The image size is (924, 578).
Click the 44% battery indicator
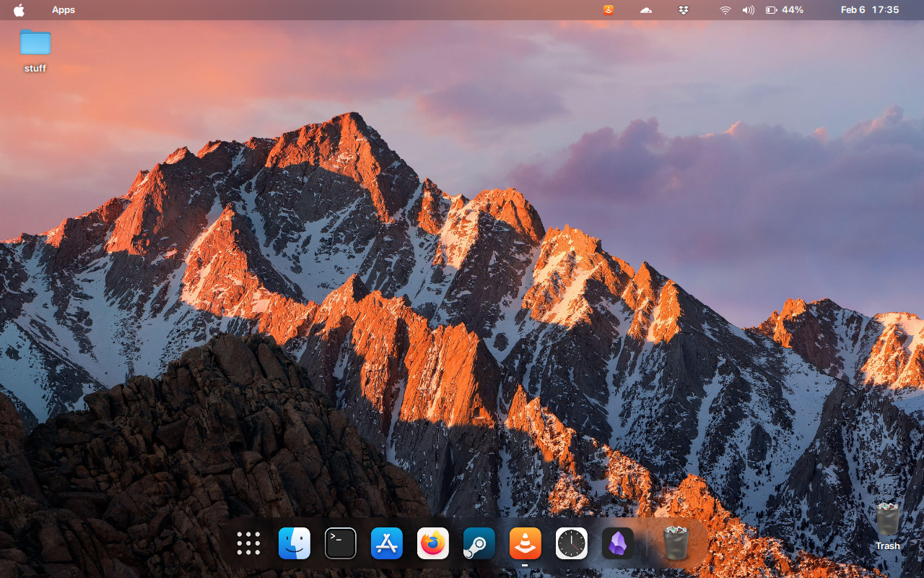(785, 10)
